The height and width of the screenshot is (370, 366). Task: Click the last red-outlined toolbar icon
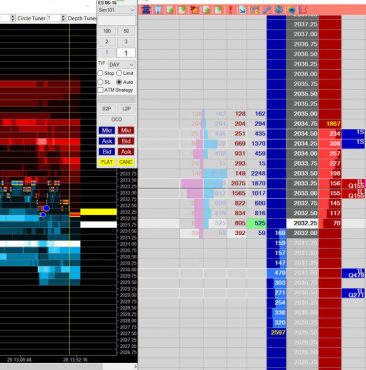[x=303, y=10]
